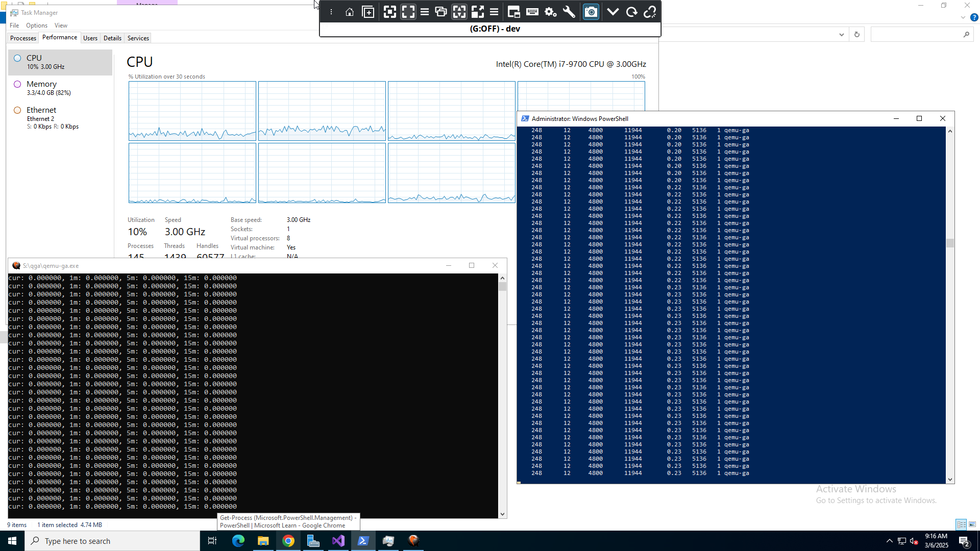Open the virtual keyboard icon
980x551 pixels.
532,12
